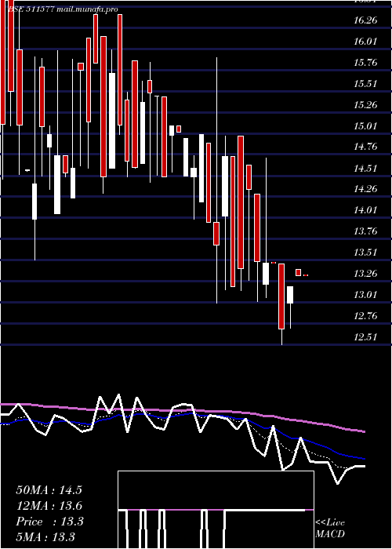Click the 14.51 price axis label
This screenshot has height=549, width=392.
point(365,169)
